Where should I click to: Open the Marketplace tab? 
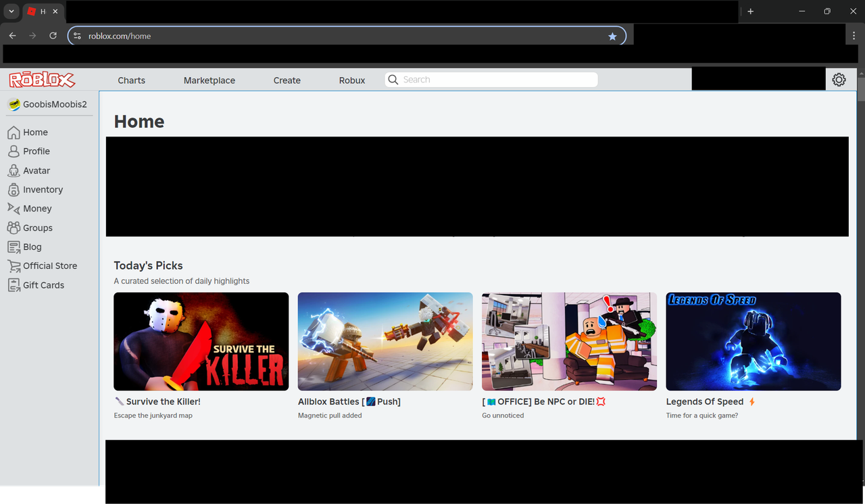point(209,80)
